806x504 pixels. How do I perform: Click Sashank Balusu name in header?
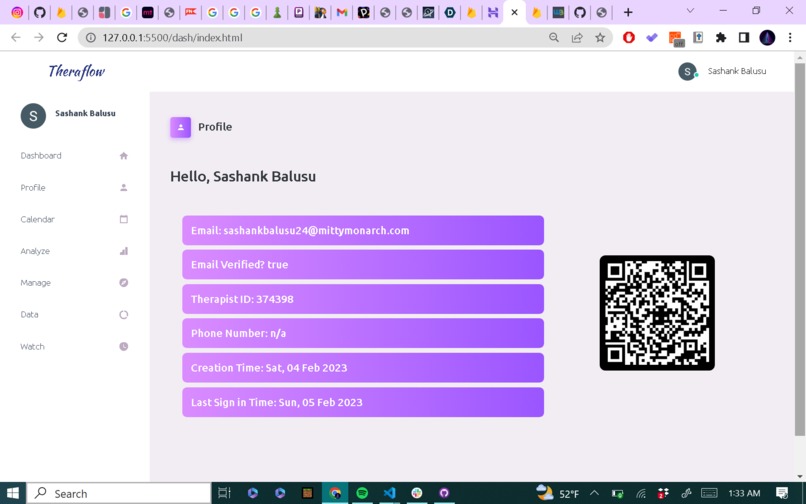pos(737,71)
